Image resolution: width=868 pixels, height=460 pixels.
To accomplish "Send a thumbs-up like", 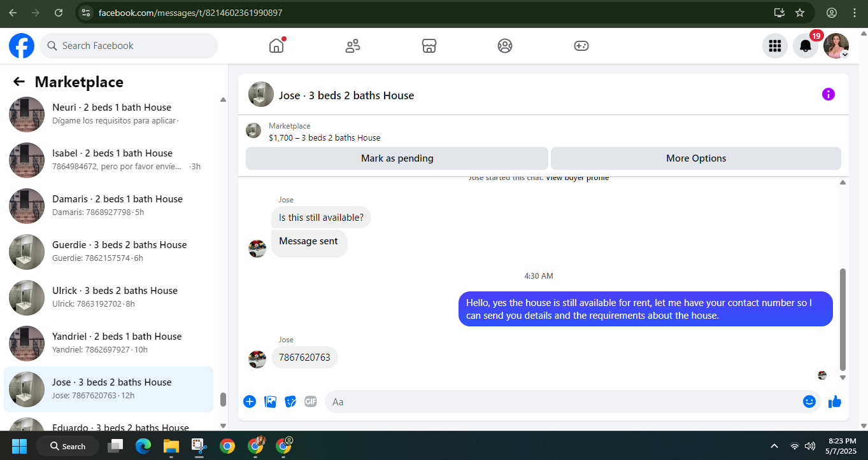I will [x=835, y=401].
